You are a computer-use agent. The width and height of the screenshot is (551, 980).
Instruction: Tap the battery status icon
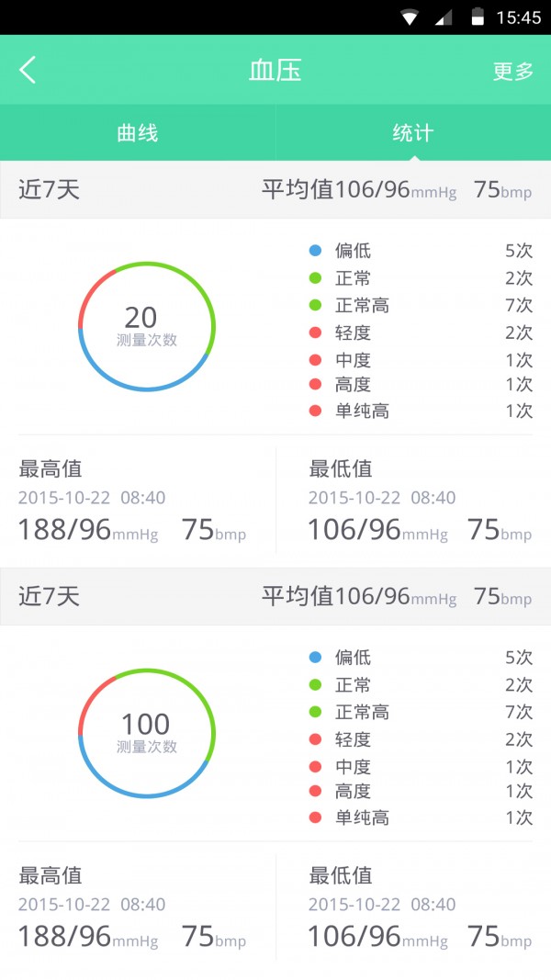coord(478,17)
